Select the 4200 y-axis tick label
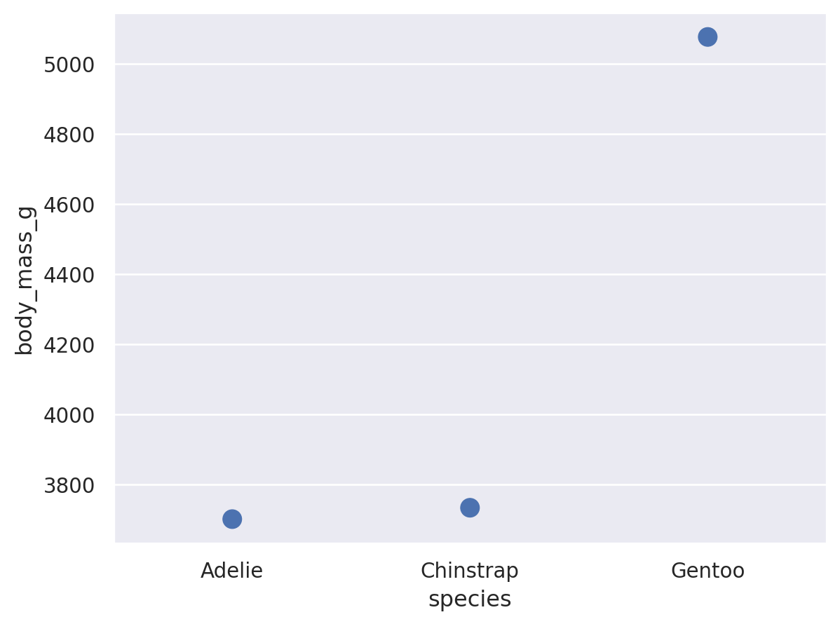This screenshot has height=624, width=840. [69, 345]
